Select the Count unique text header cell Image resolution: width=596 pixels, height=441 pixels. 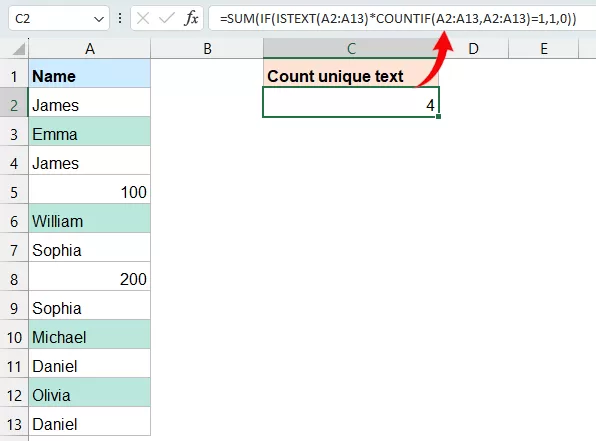[351, 73]
